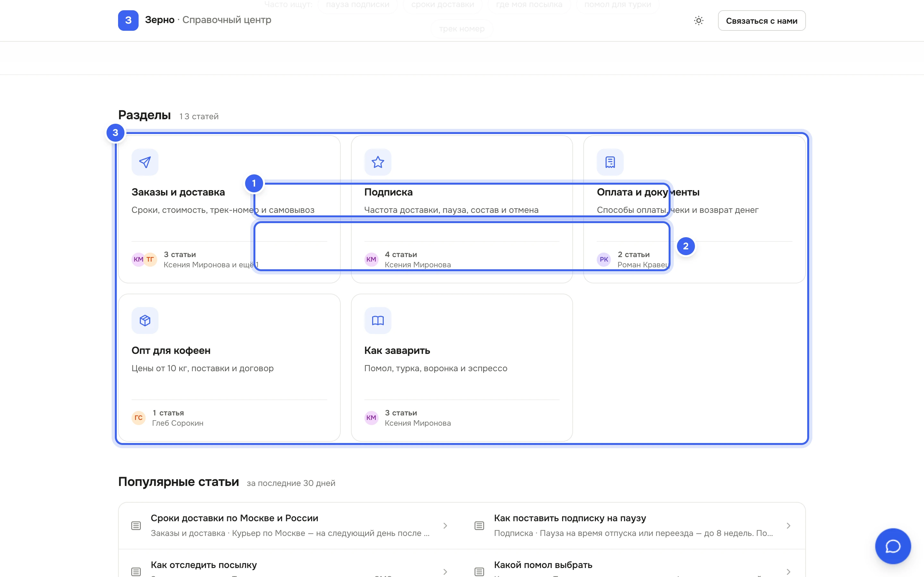Viewport: 924px width, 577px height.
Task: Click the star icon in Подписка card
Action: click(x=378, y=162)
